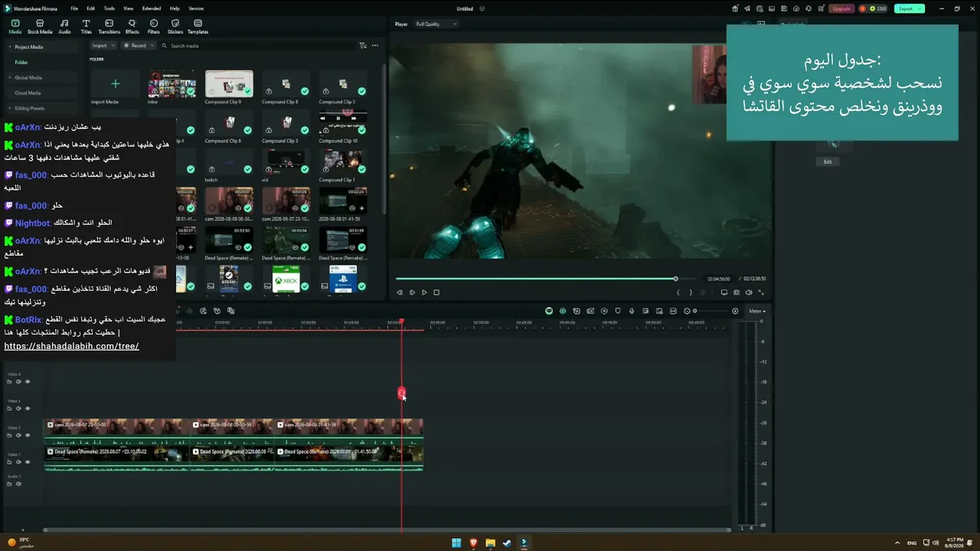Open the Record dropdown
This screenshot has height=551, width=980.
139,46
